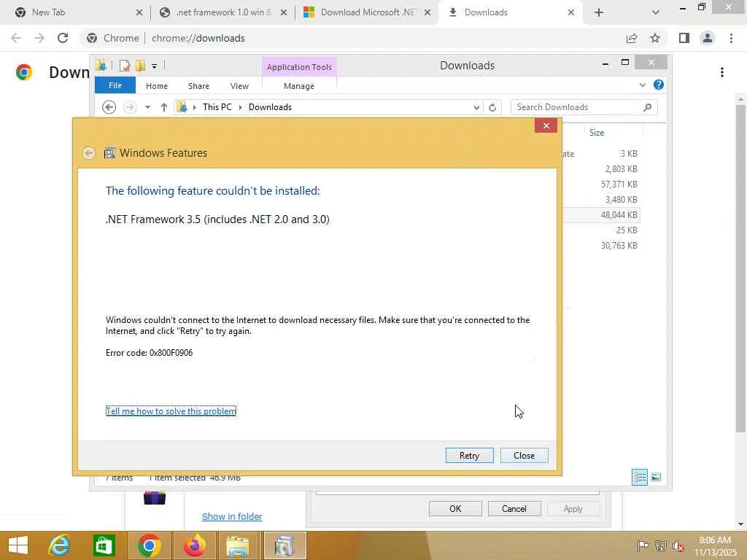Open the File tab in Explorer ribbon

(115, 85)
